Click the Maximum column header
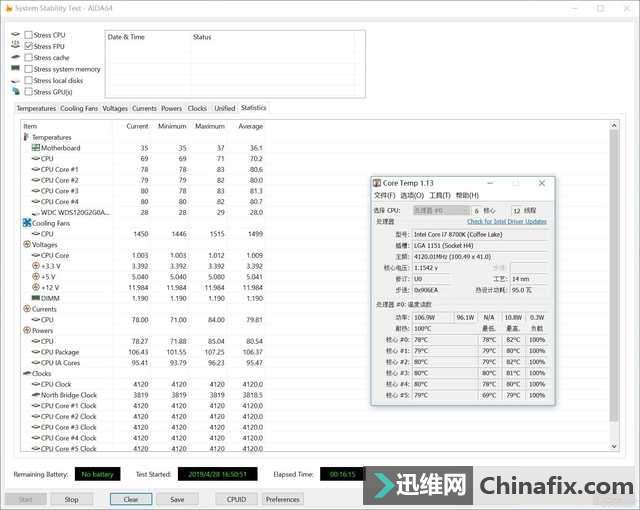 [210, 126]
